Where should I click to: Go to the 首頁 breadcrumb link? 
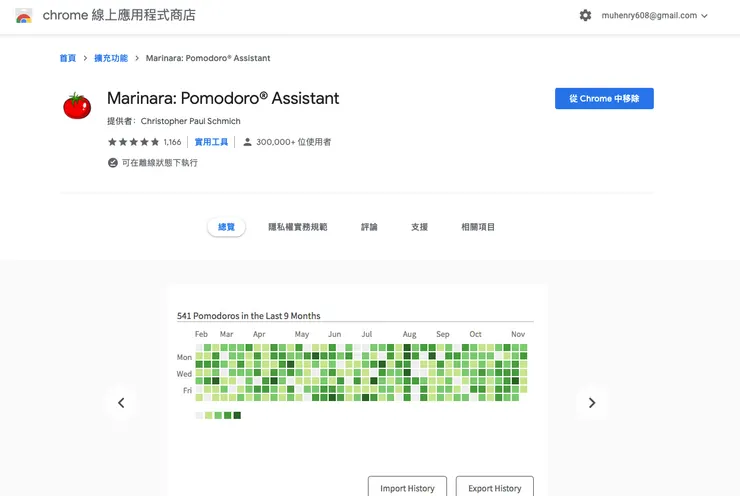[x=67, y=58]
